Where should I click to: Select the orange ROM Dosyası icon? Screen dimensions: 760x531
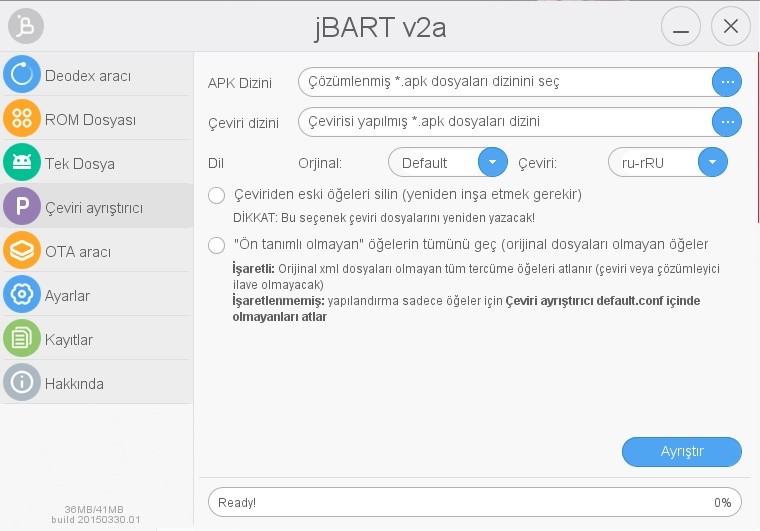point(22,118)
